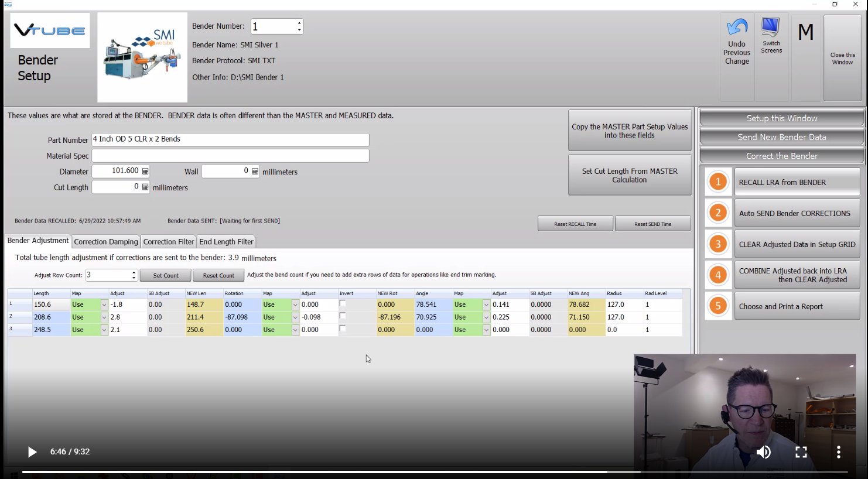Click the Undo Previous Change arrow icon

(x=737, y=27)
